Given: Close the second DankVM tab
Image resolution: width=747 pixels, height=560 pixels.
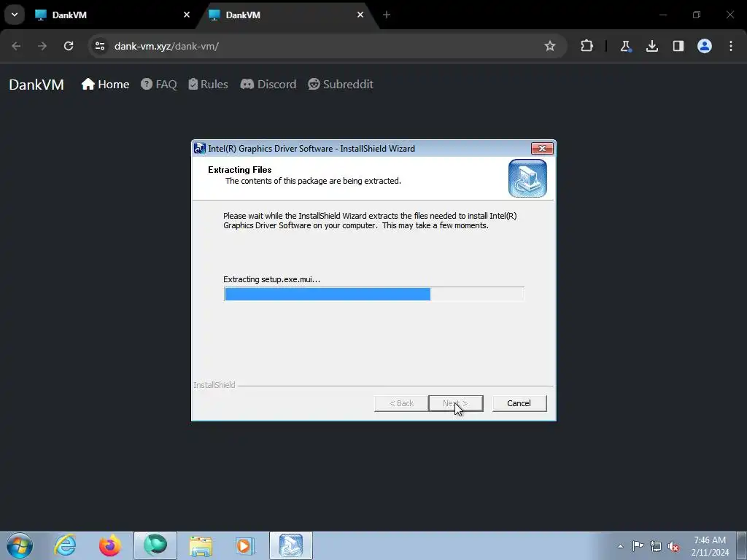Looking at the screenshot, I should (360, 15).
